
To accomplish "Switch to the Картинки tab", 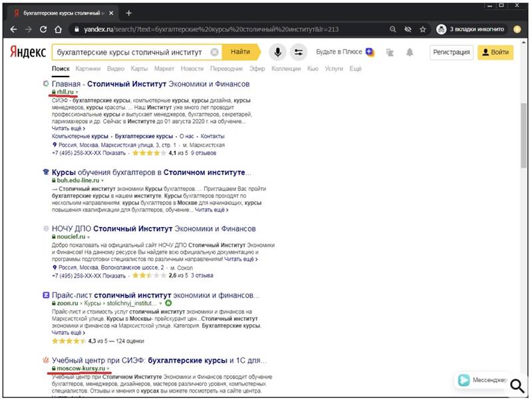I will tap(88, 69).
